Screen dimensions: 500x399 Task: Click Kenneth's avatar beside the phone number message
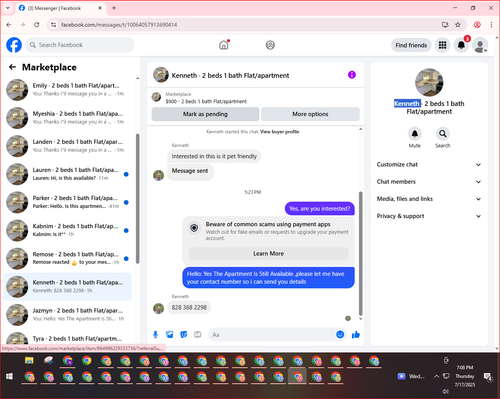click(158, 308)
